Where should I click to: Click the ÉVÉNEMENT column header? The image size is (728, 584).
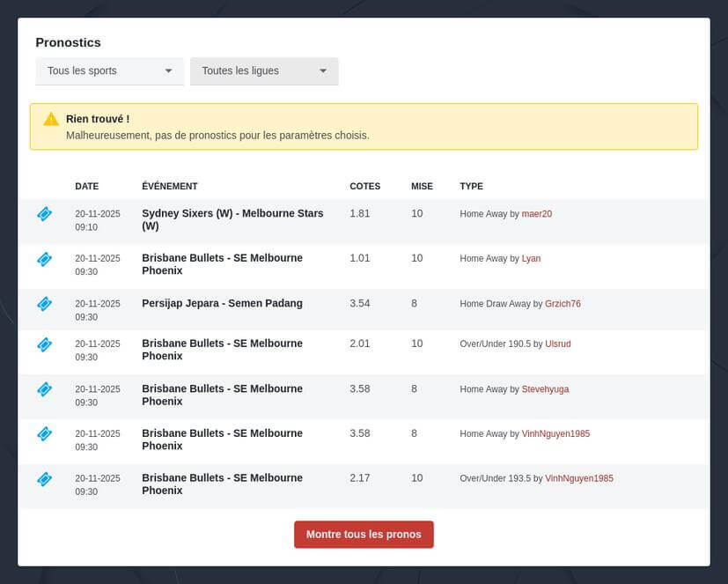pyautogui.click(x=169, y=187)
